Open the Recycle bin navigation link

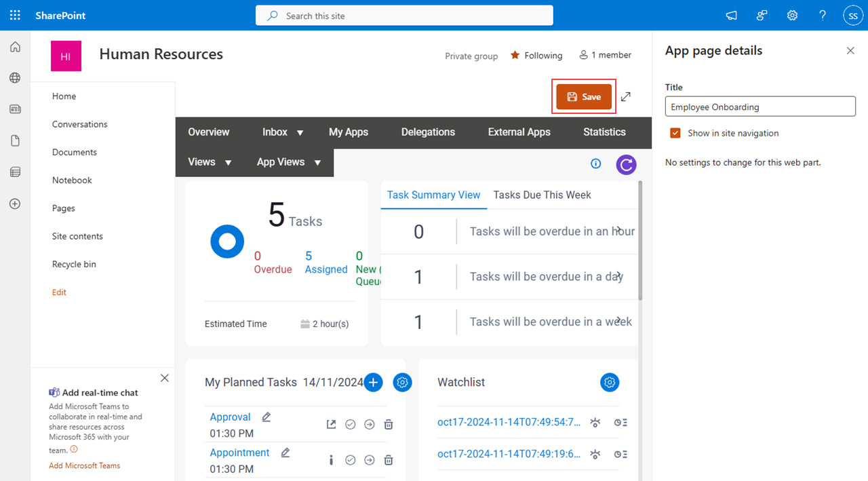[74, 264]
